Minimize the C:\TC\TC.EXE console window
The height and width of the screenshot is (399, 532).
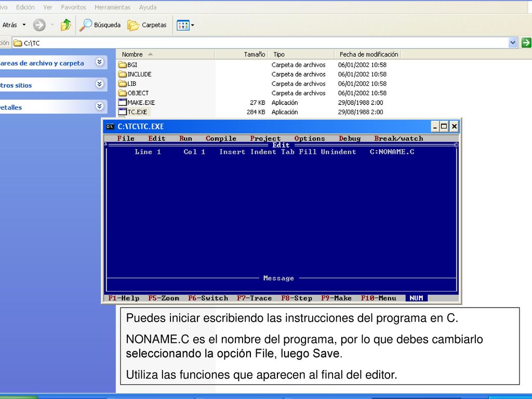click(x=435, y=127)
